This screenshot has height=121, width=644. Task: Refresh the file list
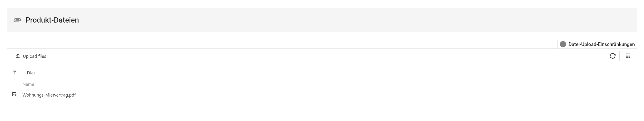tap(612, 56)
